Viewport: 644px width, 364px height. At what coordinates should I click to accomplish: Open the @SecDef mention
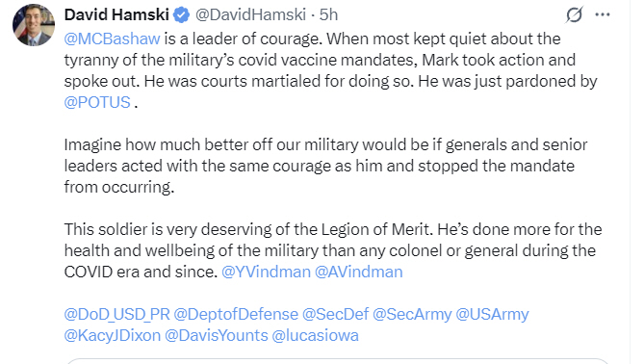pos(336,314)
